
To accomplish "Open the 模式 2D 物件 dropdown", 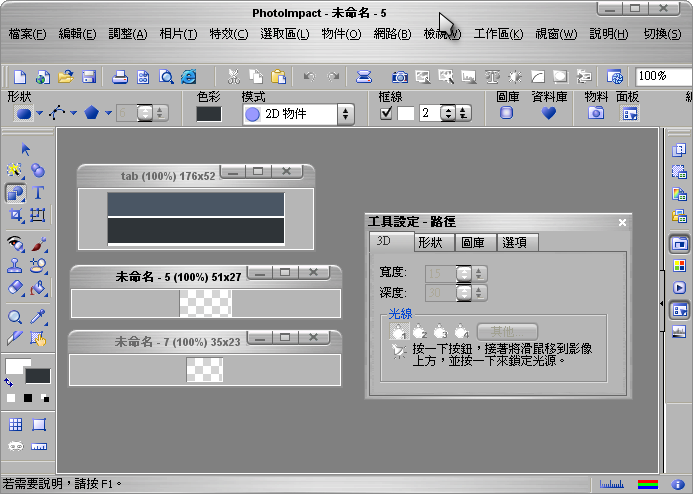I will pyautogui.click(x=345, y=114).
